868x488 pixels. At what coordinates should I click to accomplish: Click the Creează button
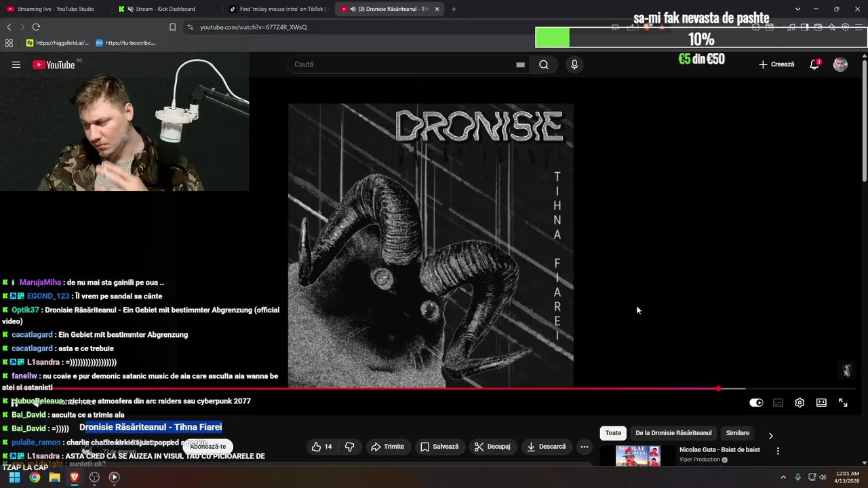776,64
